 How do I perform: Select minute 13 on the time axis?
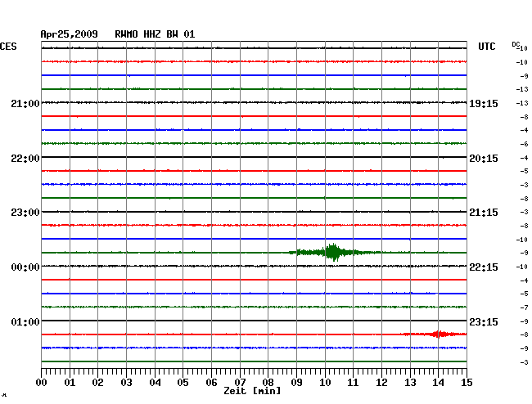(410, 383)
